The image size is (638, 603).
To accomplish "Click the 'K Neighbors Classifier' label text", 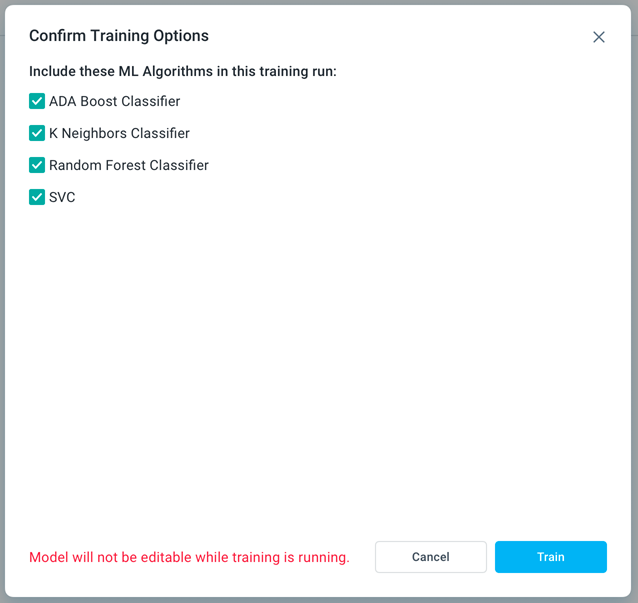I will click(x=119, y=133).
